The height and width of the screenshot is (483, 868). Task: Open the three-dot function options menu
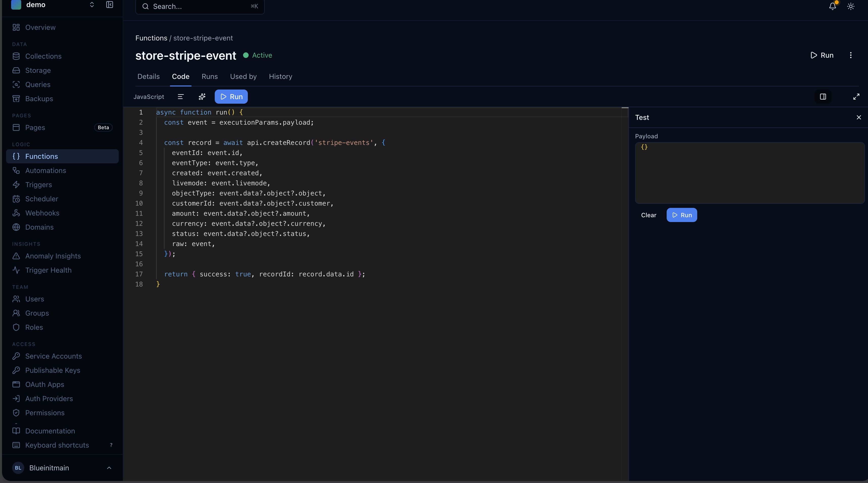(851, 55)
